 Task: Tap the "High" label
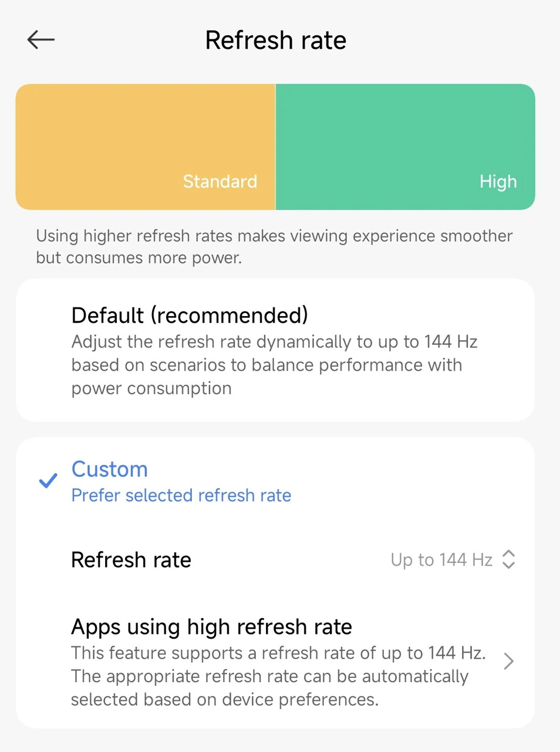coord(498,182)
